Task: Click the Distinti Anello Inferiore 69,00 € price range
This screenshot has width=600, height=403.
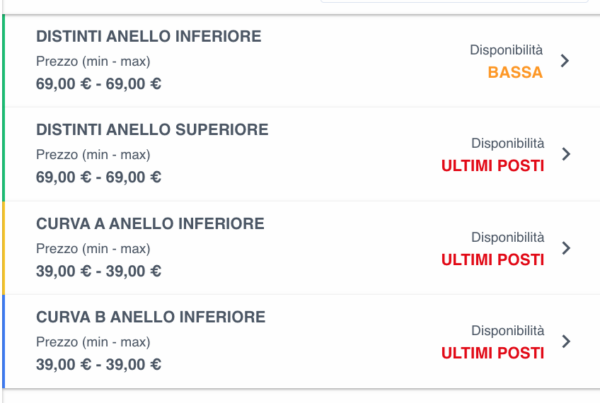Action: 98,83
